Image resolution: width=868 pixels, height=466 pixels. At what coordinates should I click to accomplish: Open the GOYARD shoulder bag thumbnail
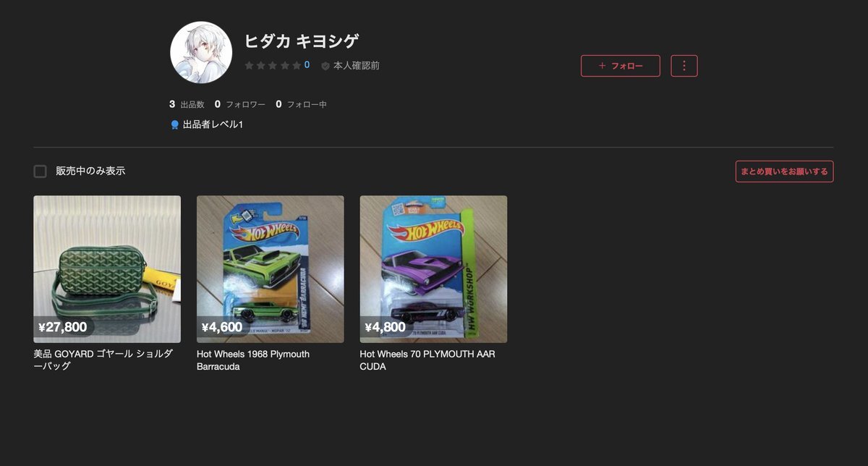[107, 269]
